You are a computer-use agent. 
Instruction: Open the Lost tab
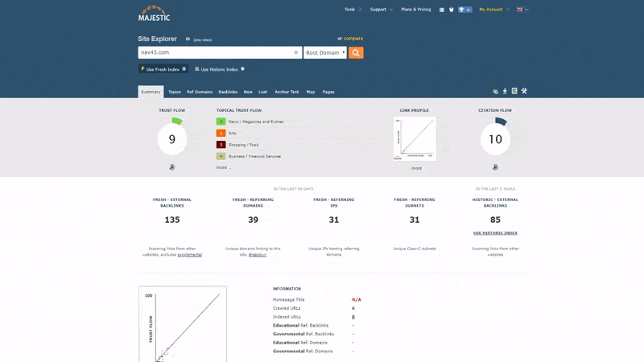[x=263, y=92]
